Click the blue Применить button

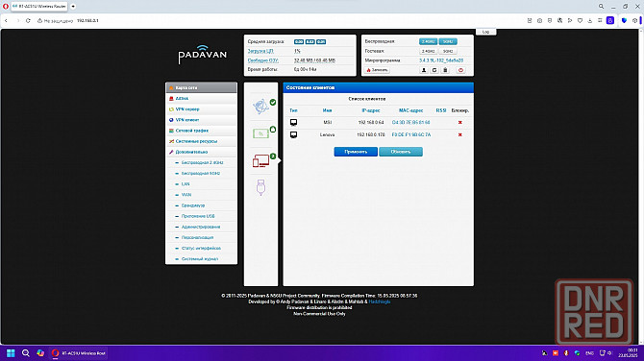(x=356, y=152)
